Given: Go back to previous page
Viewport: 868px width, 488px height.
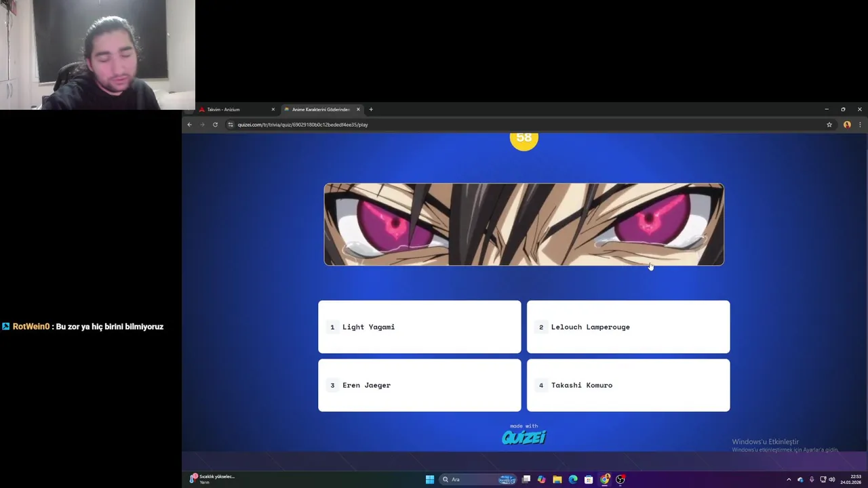Looking at the screenshot, I should pyautogui.click(x=189, y=125).
